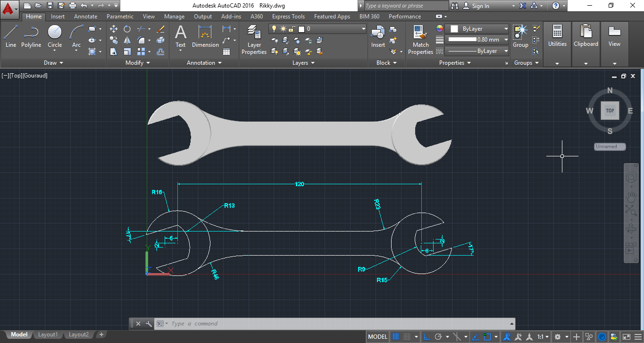Toggle Ortho mode in status bar
Screen dimensions: 644x343
[x=427, y=337]
